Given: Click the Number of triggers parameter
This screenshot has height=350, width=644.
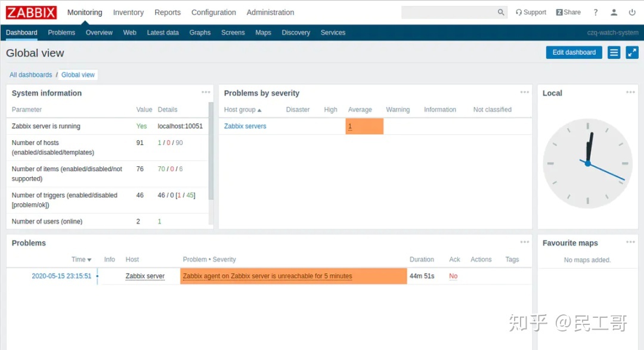Looking at the screenshot, I should tap(64, 200).
